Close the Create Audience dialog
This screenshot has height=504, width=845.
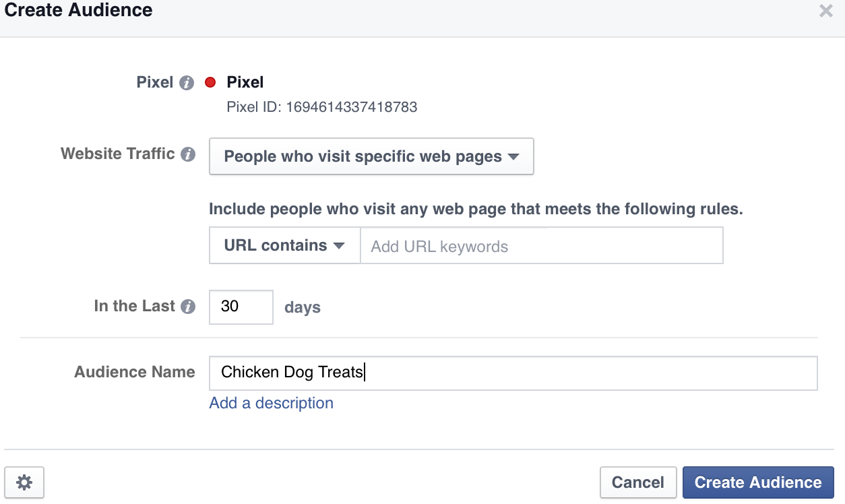coord(825,11)
